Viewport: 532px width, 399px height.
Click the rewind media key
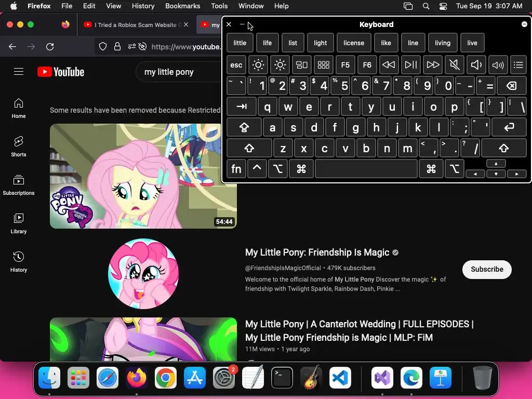[389, 65]
